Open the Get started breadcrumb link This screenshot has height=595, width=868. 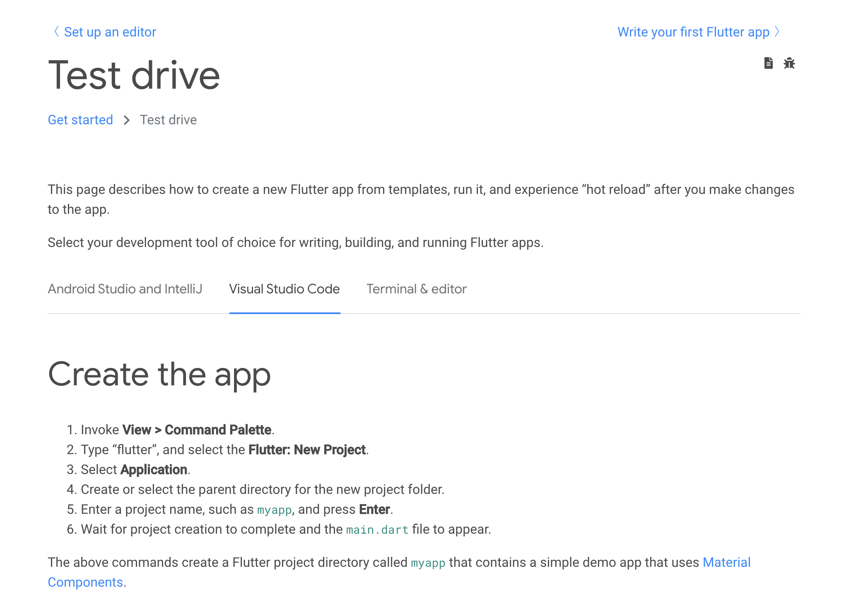point(80,120)
